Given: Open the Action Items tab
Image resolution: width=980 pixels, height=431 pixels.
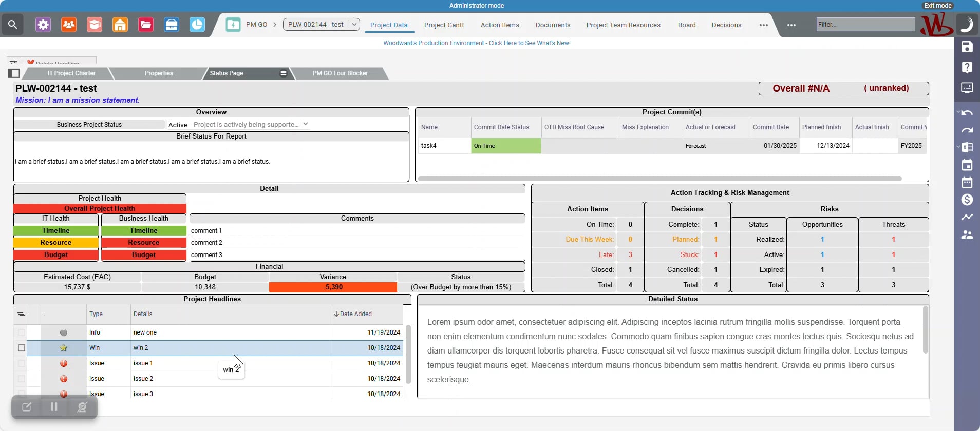Looking at the screenshot, I should [x=500, y=25].
